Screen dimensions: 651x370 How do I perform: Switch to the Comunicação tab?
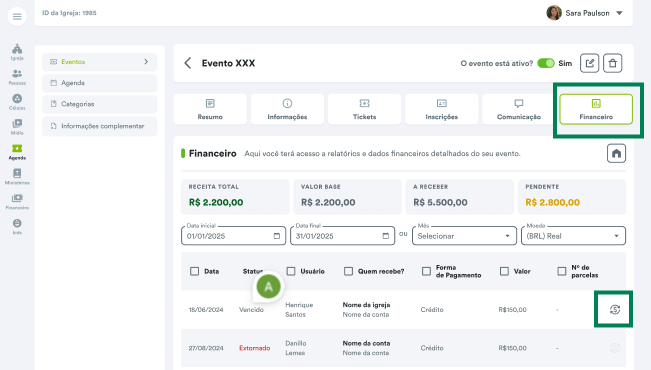519,109
